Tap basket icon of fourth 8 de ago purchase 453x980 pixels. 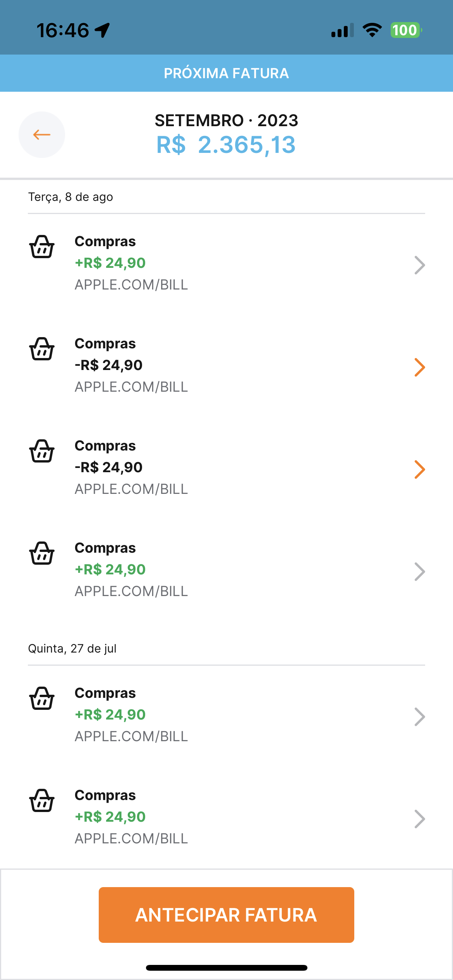(42, 553)
